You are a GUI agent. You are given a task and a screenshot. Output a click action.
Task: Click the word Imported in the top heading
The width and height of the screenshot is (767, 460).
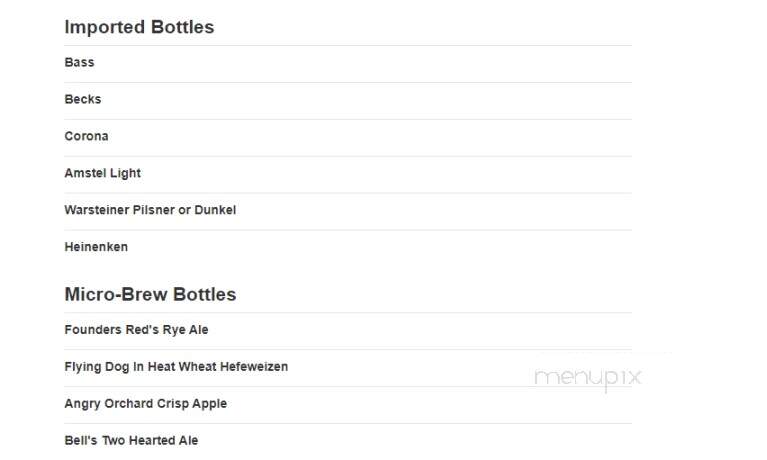pyautogui.click(x=105, y=27)
